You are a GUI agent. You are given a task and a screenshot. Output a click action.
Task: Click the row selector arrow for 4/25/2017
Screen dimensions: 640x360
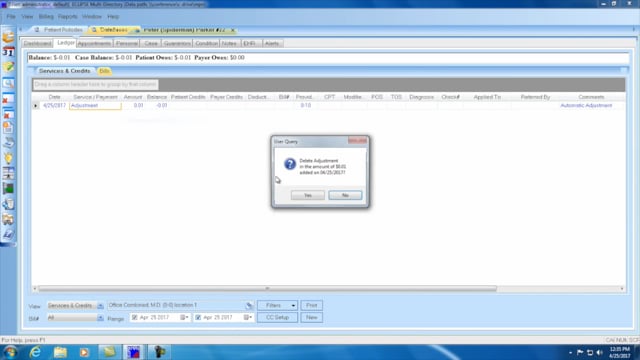[36, 106]
